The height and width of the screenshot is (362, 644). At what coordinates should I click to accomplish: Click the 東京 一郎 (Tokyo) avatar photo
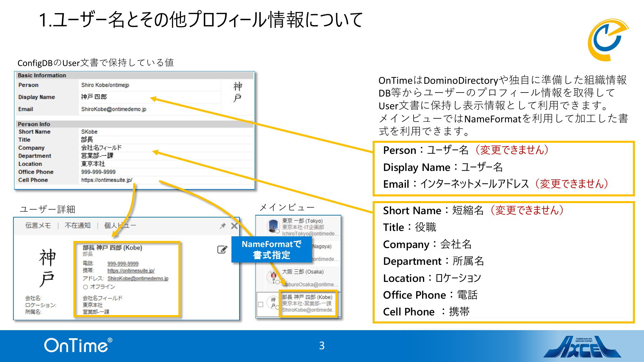[273, 226]
